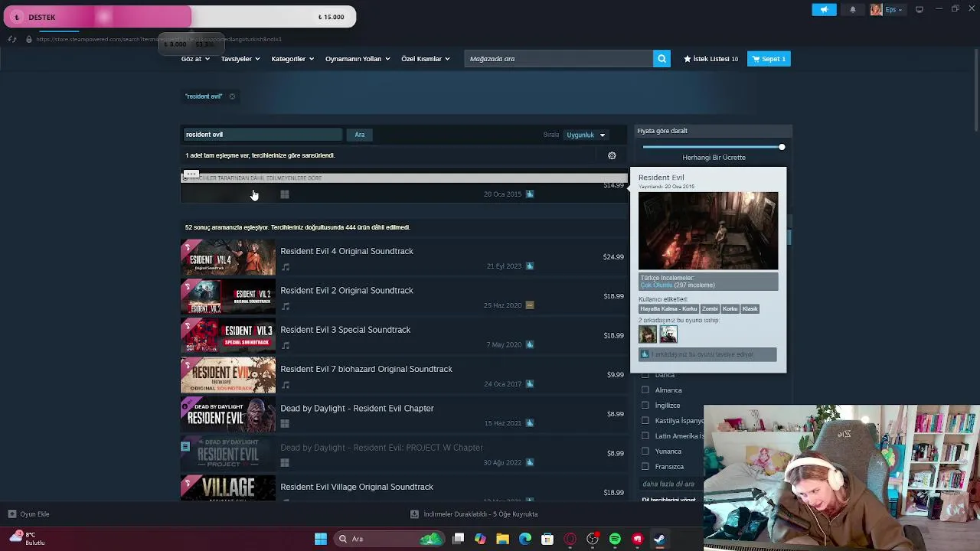The height and width of the screenshot is (551, 980).
Task: Expand the Tavsiyeler menu
Action: (240, 59)
